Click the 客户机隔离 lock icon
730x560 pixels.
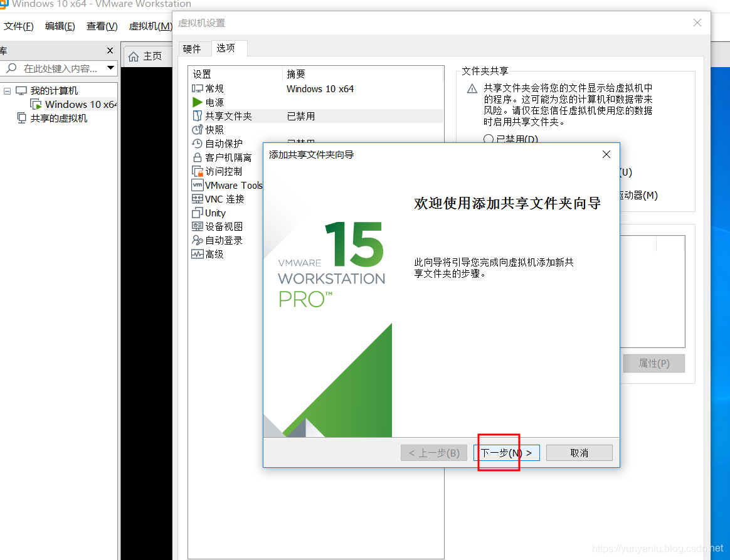tap(198, 157)
